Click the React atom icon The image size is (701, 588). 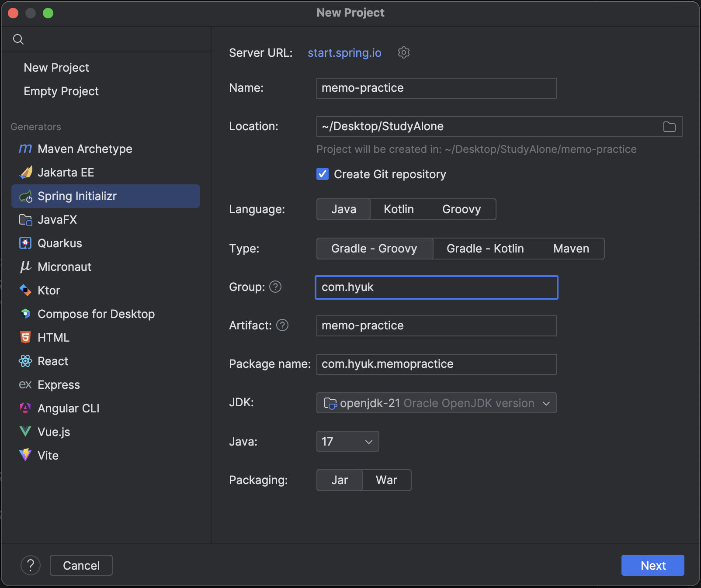[25, 361]
